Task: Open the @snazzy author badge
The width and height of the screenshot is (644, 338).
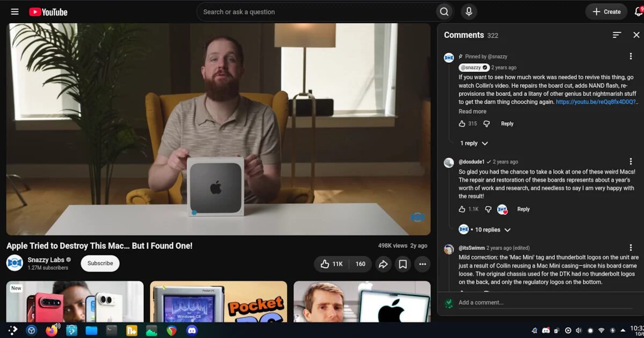Action: [474, 68]
